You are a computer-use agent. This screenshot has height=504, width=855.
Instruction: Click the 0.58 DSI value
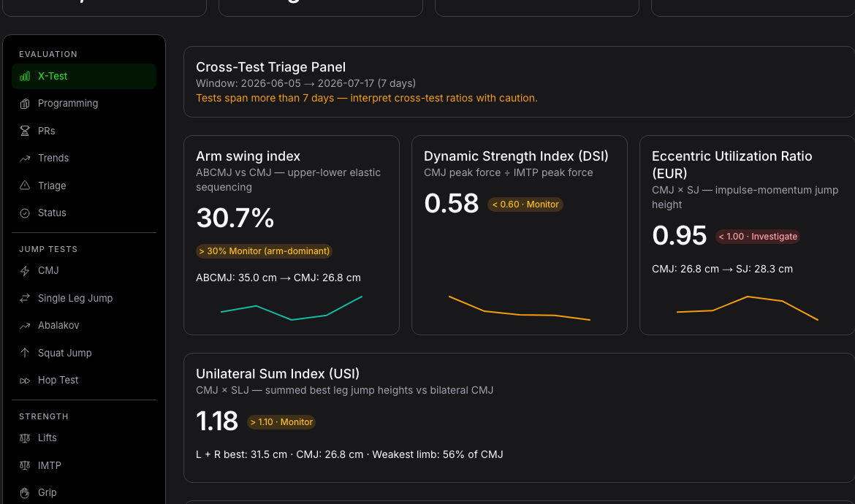452,204
